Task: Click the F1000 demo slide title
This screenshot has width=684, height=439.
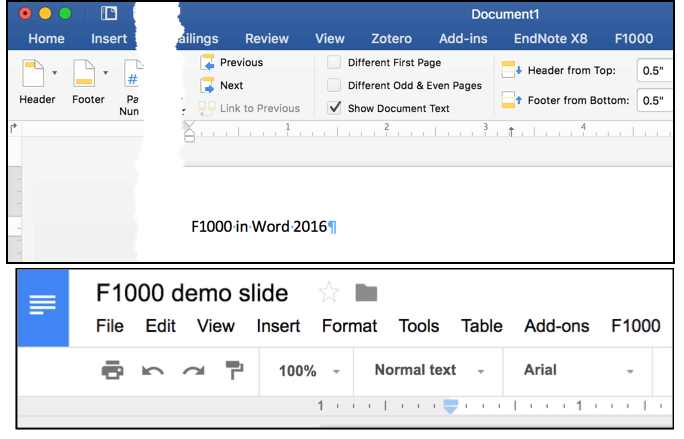Action: [x=192, y=293]
